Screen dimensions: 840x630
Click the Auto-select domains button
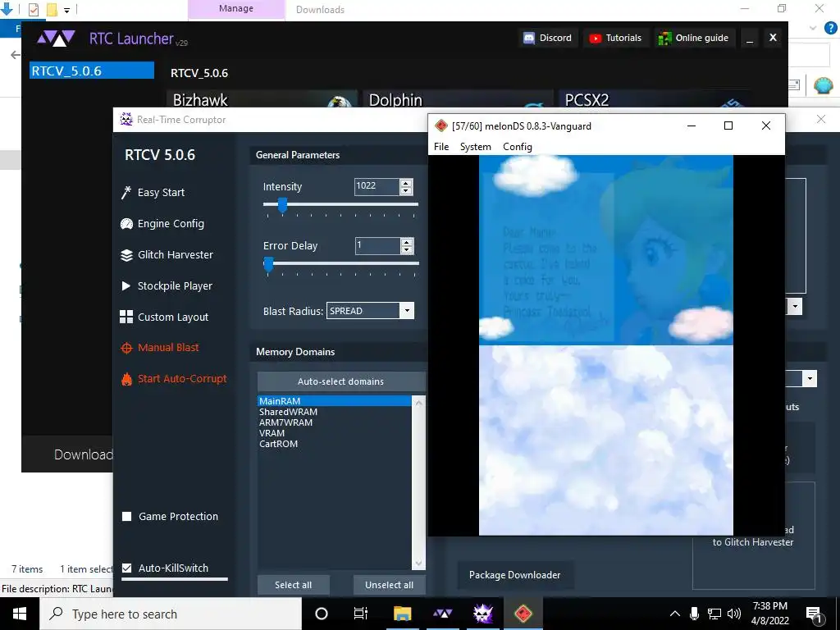341,381
